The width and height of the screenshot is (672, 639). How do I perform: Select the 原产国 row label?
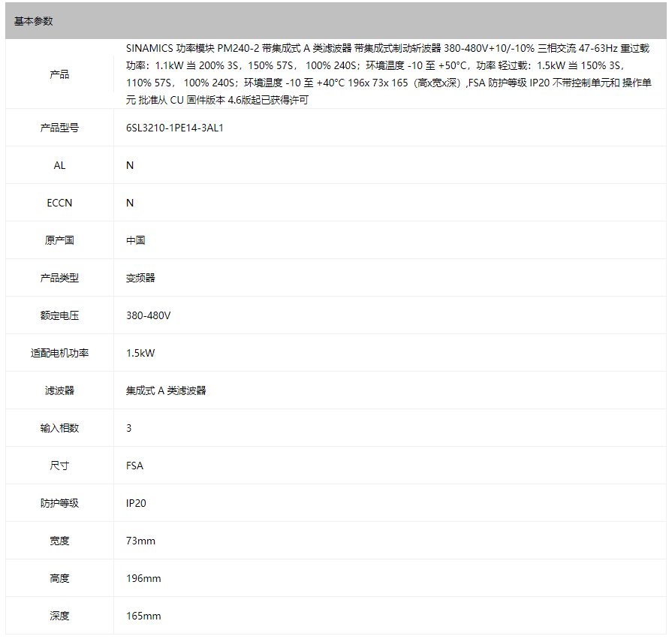click(59, 240)
